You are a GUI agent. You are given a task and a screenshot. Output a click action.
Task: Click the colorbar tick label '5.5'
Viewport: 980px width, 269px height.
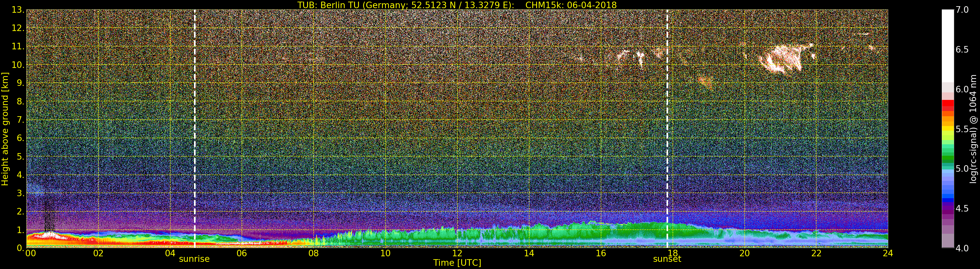[962, 129]
